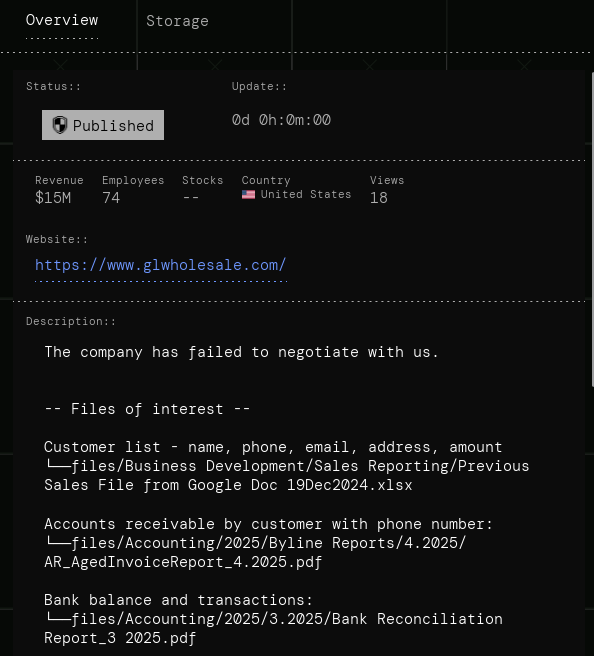Click the United States country text

(306, 195)
